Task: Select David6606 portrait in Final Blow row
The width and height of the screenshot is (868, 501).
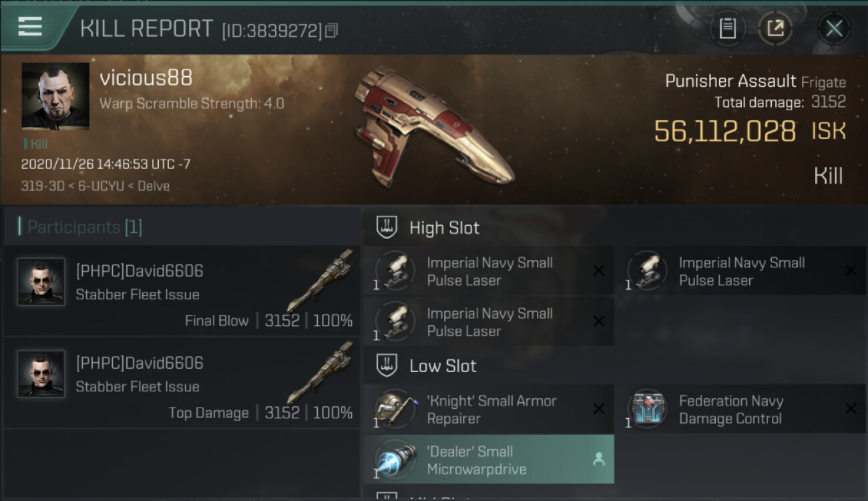Action: tap(41, 283)
